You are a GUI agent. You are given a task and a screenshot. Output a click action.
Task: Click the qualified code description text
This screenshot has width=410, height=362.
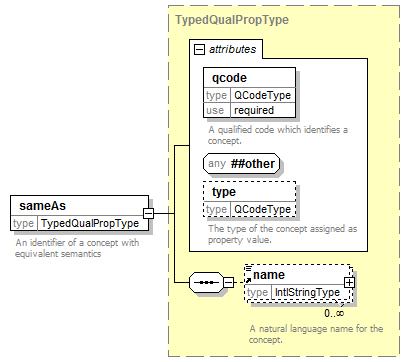[278, 135]
